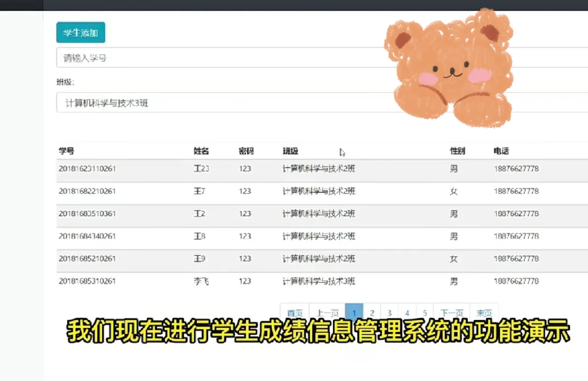The height and width of the screenshot is (381, 588).
Task: Click the 学生添加 button
Action: point(80,32)
